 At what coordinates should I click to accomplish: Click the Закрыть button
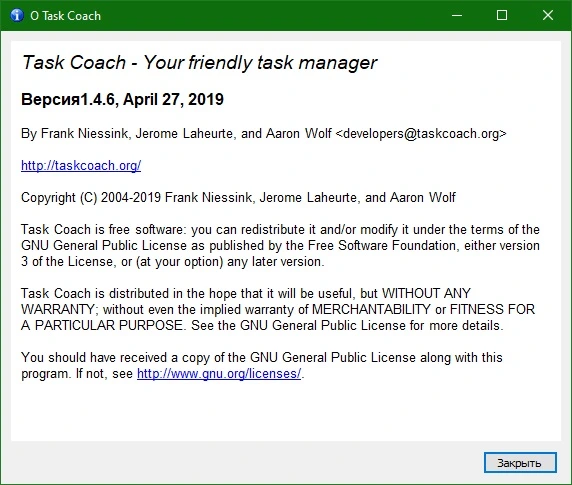(520, 463)
